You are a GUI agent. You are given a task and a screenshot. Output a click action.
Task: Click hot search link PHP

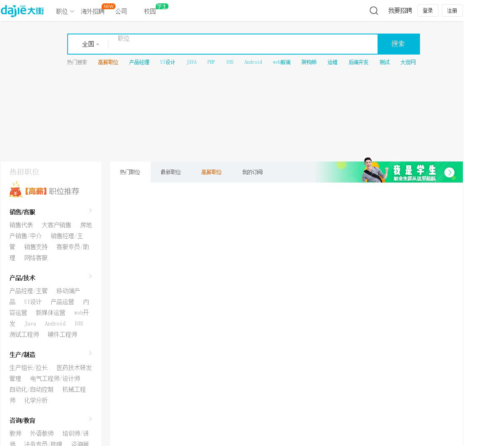[211, 62]
